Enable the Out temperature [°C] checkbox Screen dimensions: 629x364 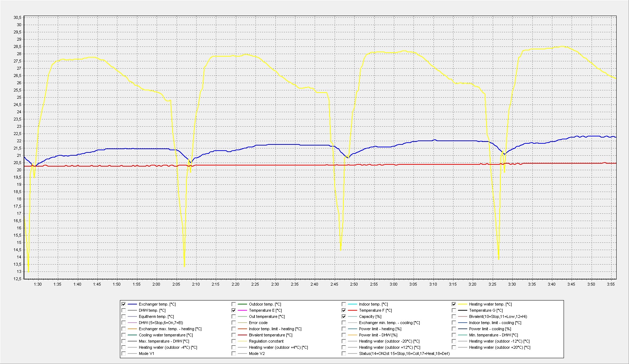234,316
